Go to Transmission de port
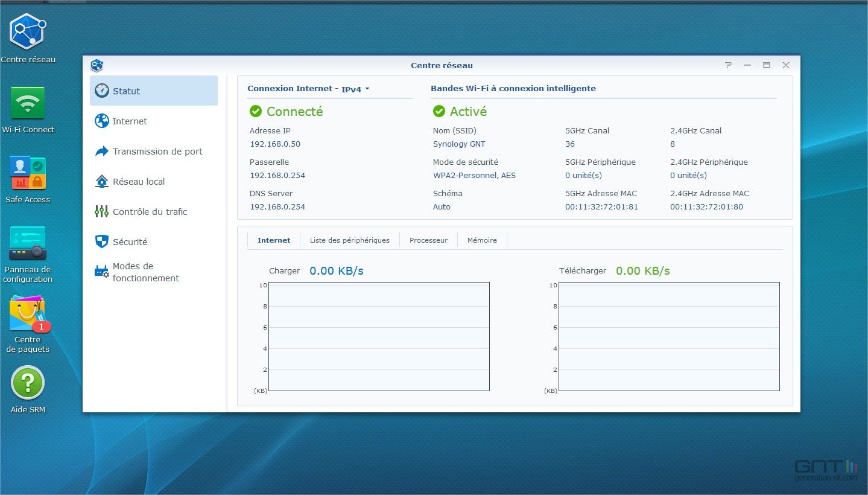The width and height of the screenshot is (868, 495). (x=157, y=152)
